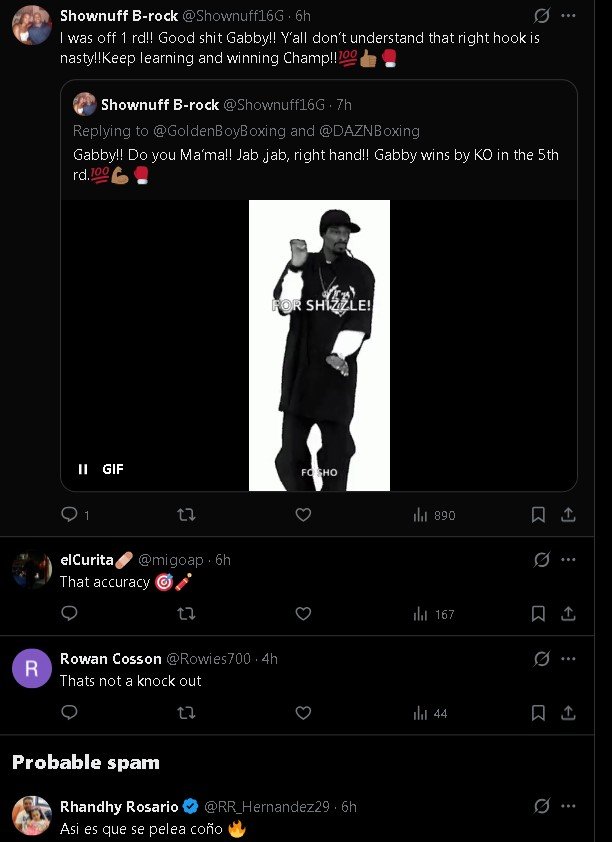Click Rowan Cosson's purple avatar

pos(32,668)
